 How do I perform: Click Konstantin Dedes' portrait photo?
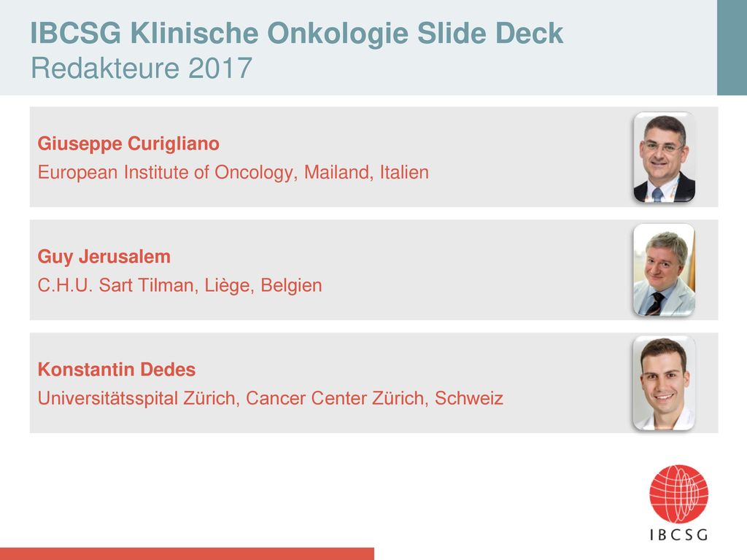pyautogui.click(x=664, y=384)
